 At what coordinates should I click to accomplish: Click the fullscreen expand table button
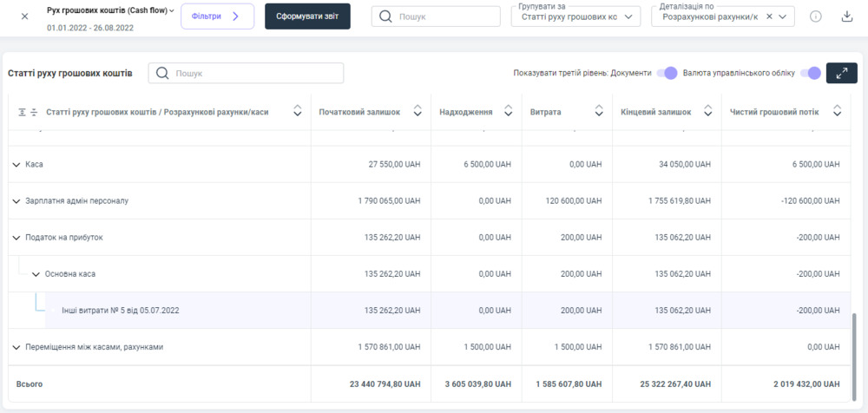click(x=841, y=74)
